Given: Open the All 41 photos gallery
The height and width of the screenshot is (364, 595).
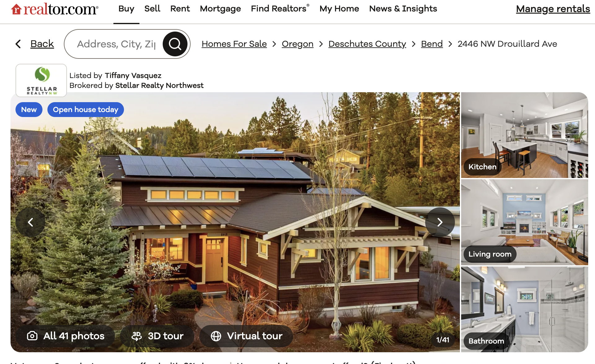Looking at the screenshot, I should [66, 336].
